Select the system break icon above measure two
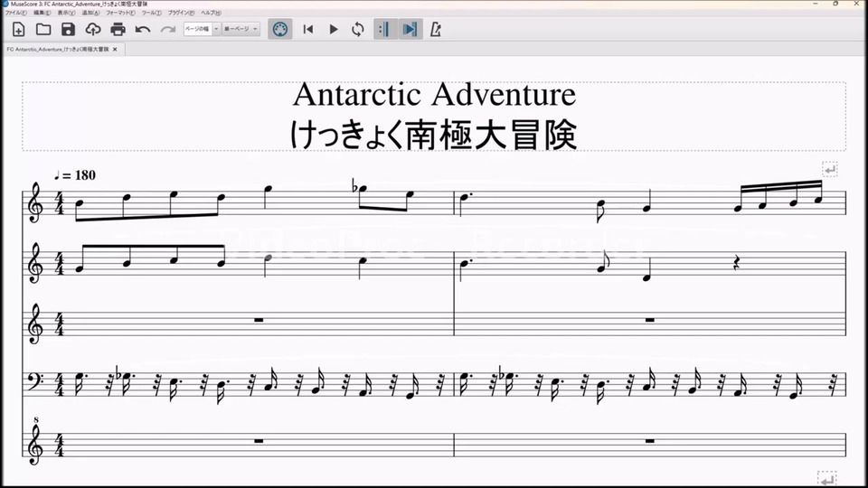The image size is (868, 488). click(x=829, y=169)
